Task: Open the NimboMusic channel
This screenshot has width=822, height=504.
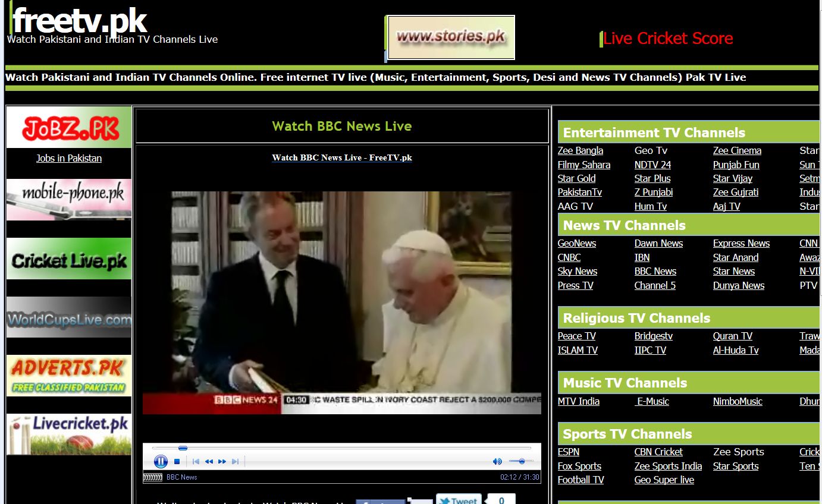Action: (738, 401)
